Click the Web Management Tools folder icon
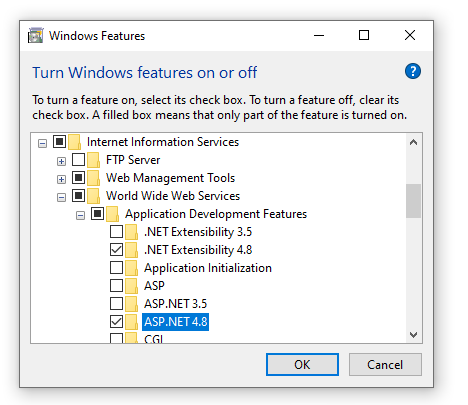The width and height of the screenshot is (468, 405). (x=94, y=178)
